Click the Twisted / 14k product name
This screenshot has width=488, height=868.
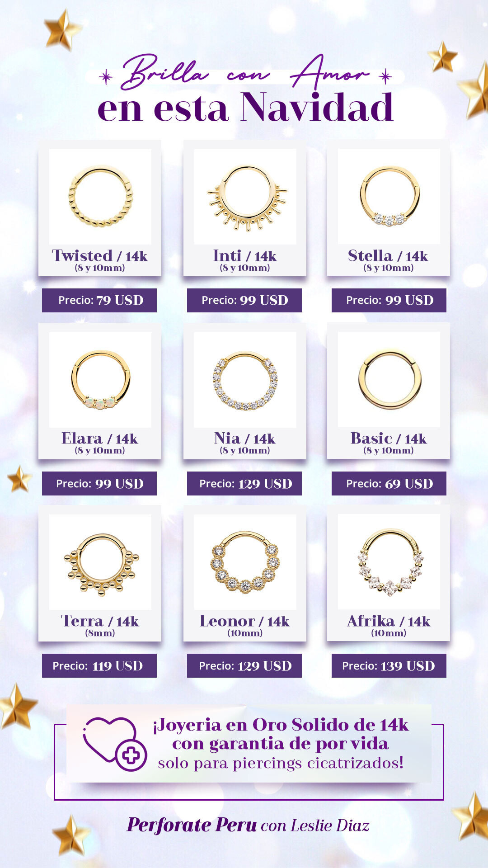100,255
